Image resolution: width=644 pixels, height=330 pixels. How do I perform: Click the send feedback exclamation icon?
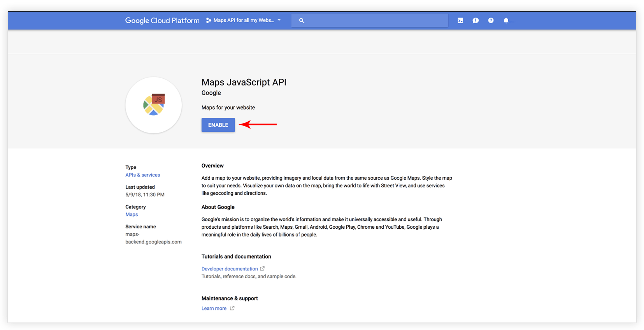(476, 21)
